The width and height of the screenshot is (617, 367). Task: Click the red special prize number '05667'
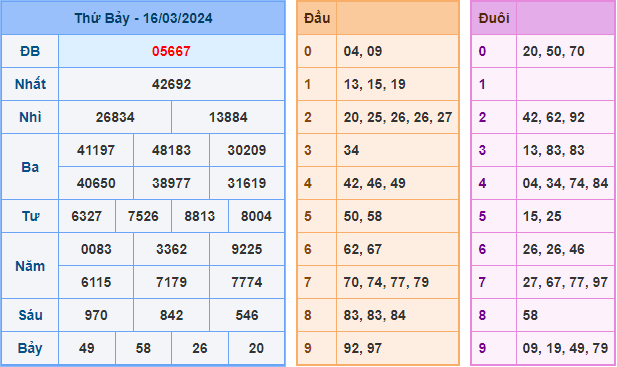click(x=171, y=51)
